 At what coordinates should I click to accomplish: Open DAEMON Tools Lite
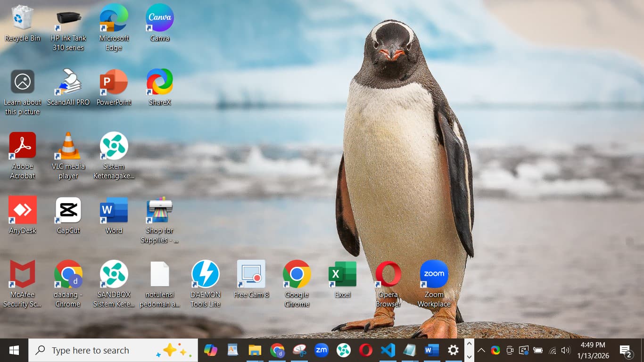(x=205, y=273)
